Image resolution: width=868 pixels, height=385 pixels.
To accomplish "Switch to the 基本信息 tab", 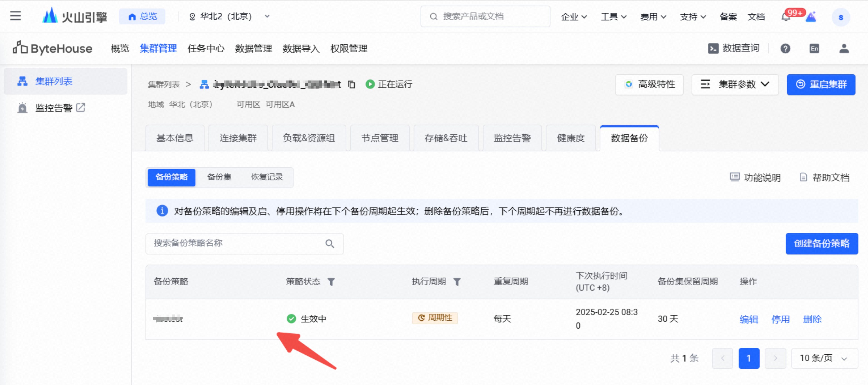I will [x=174, y=138].
